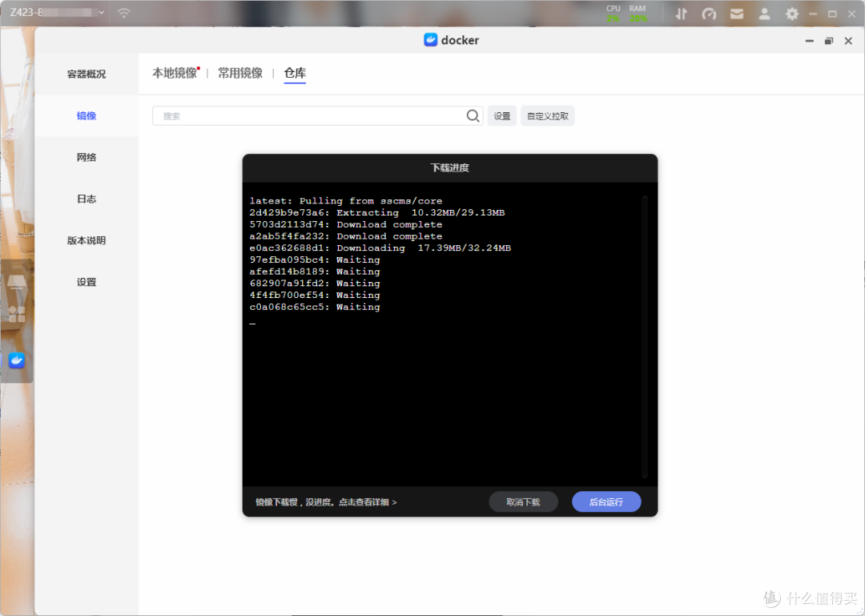Click the 下载进度 dialog title

pyautogui.click(x=449, y=167)
